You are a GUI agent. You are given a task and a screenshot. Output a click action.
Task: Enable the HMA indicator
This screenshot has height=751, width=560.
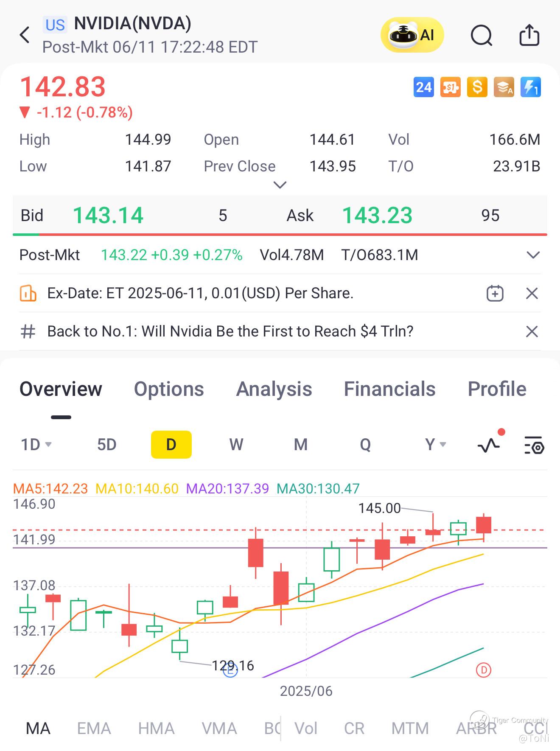click(x=156, y=729)
